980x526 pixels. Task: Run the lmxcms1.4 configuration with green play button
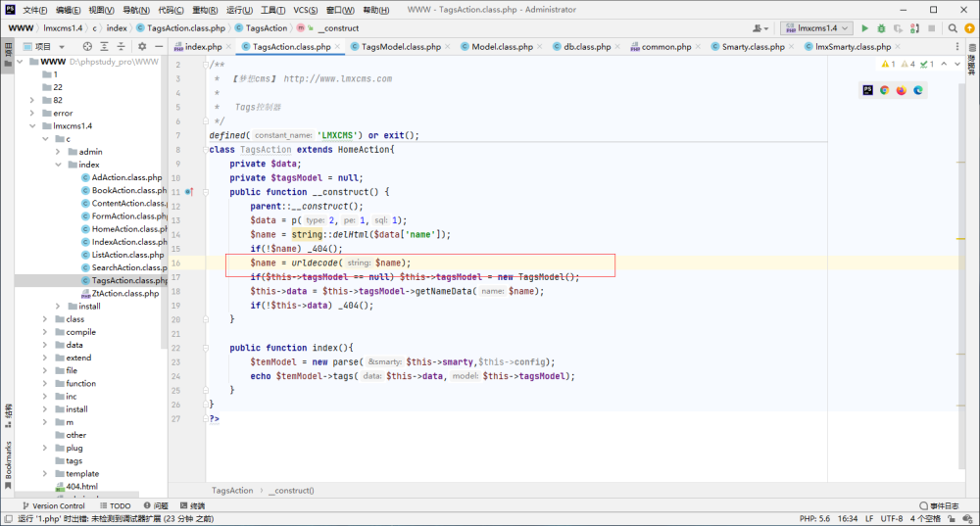coord(864,28)
